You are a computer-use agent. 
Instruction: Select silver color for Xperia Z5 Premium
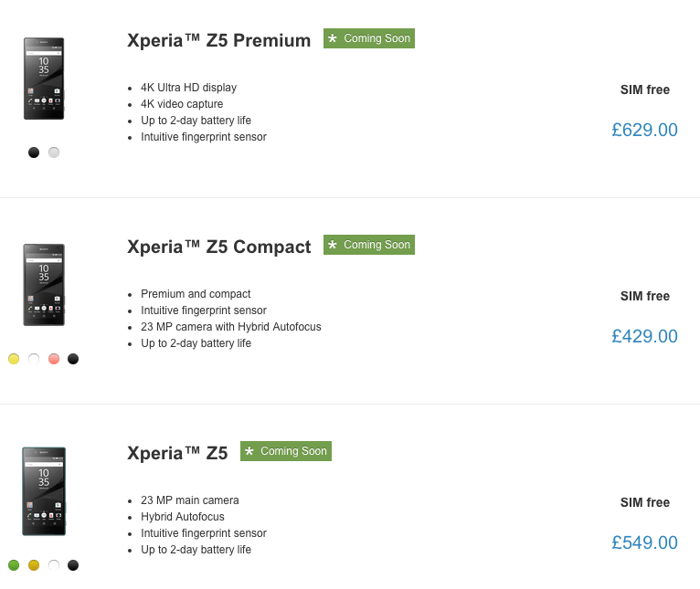tap(54, 153)
